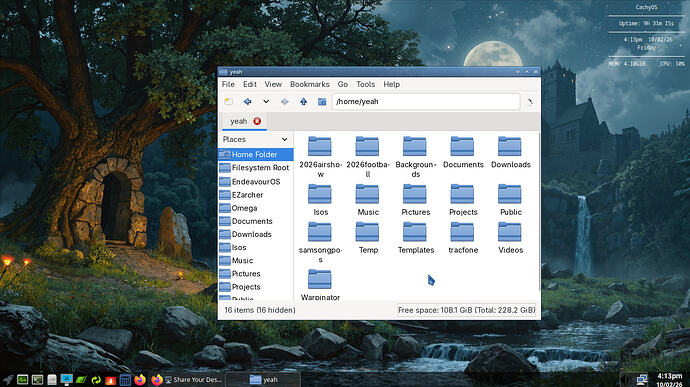The height and width of the screenshot is (387, 690).
Task: Select the samsongpos folder icon
Action: tap(320, 232)
